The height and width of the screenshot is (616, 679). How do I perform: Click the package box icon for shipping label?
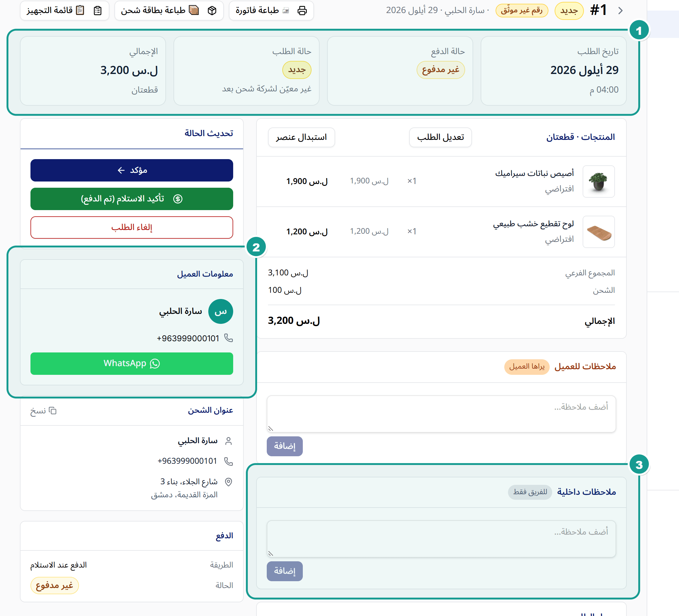(x=212, y=11)
